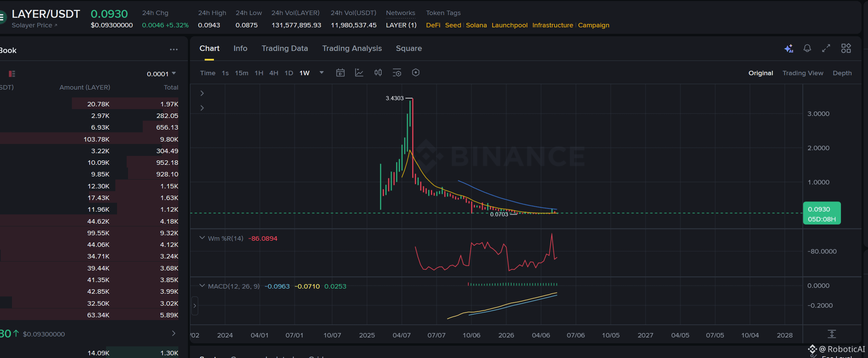Select order book row with amount 63.34K
This screenshot has height=358, width=868.
90,315
